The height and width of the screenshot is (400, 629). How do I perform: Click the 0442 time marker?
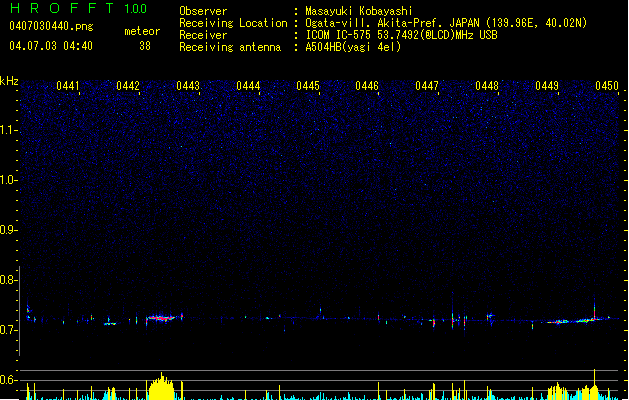128,86
